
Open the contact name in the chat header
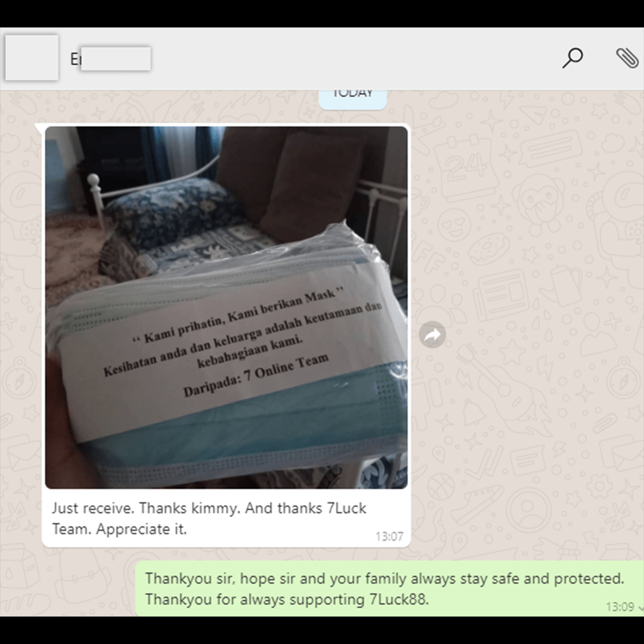(110, 58)
